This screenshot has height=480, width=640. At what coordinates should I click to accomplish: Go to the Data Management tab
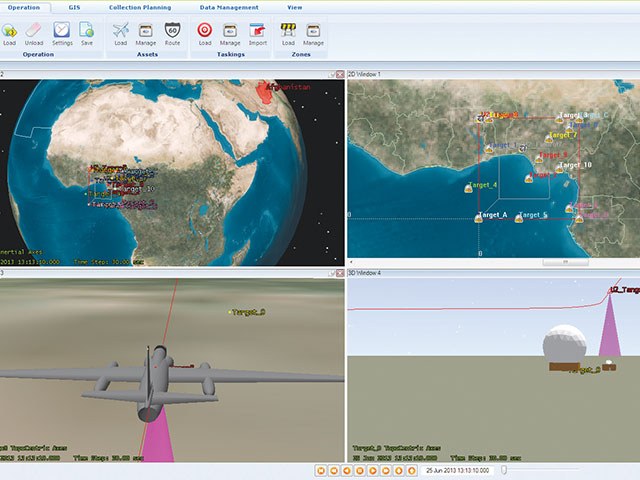pyautogui.click(x=227, y=7)
